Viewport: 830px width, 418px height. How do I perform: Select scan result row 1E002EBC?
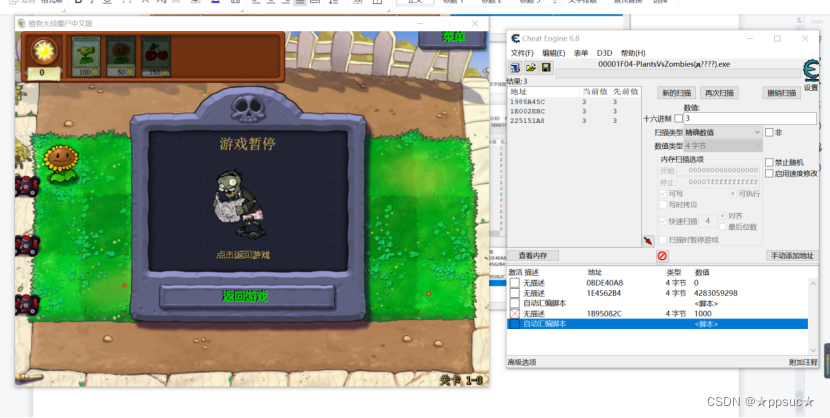[x=574, y=111]
